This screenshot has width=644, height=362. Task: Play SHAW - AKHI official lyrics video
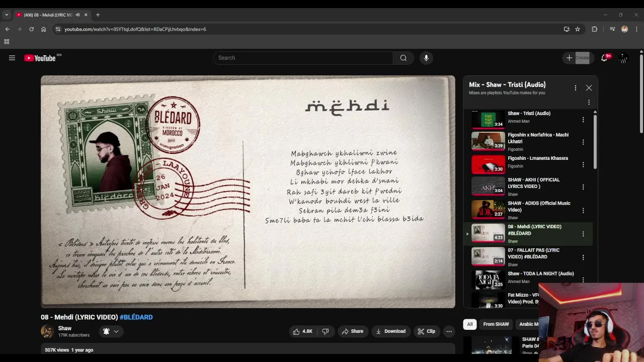pyautogui.click(x=488, y=186)
